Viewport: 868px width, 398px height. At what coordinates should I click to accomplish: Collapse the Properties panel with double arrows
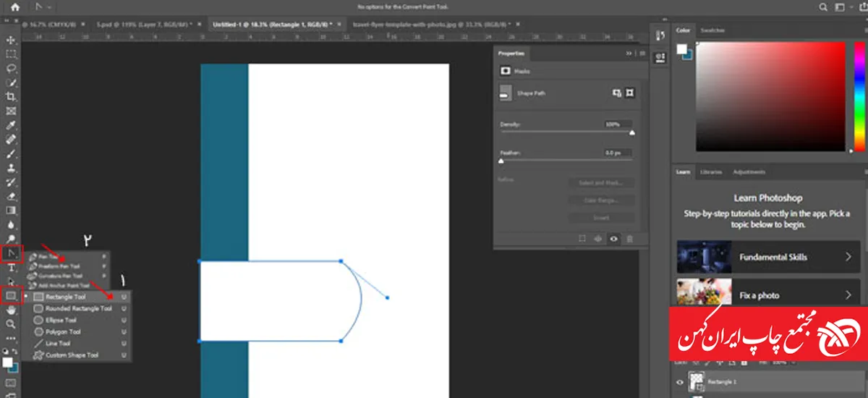[x=629, y=54]
